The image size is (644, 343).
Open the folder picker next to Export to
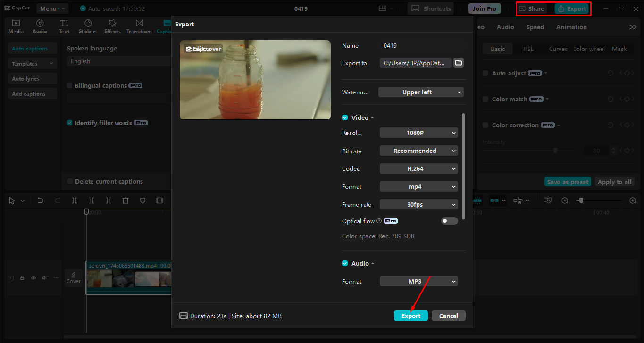click(x=458, y=62)
